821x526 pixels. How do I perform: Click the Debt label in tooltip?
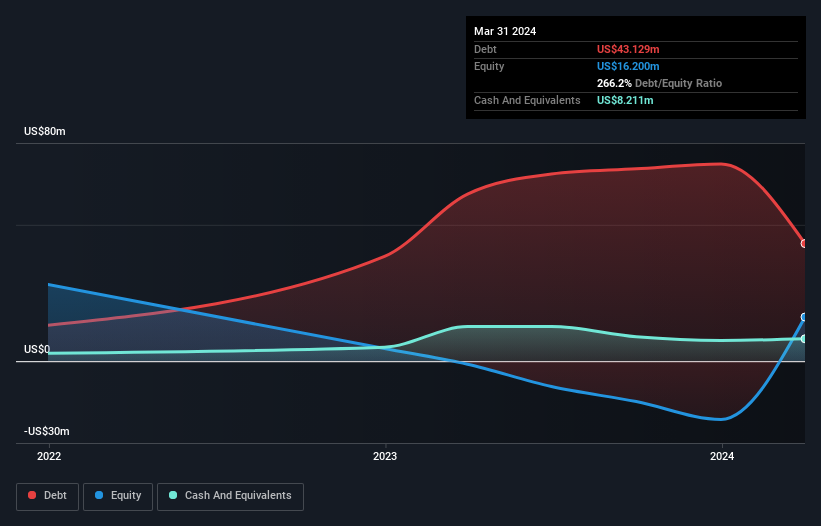click(x=485, y=49)
